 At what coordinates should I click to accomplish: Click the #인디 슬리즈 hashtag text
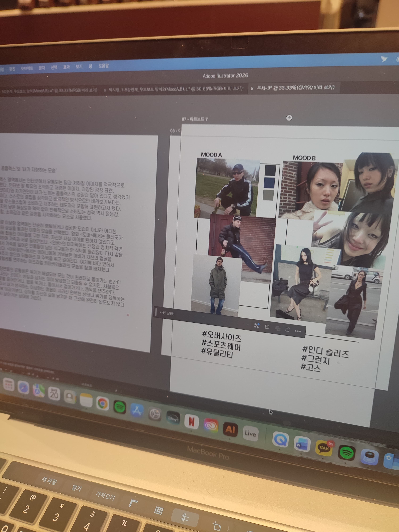(325, 352)
